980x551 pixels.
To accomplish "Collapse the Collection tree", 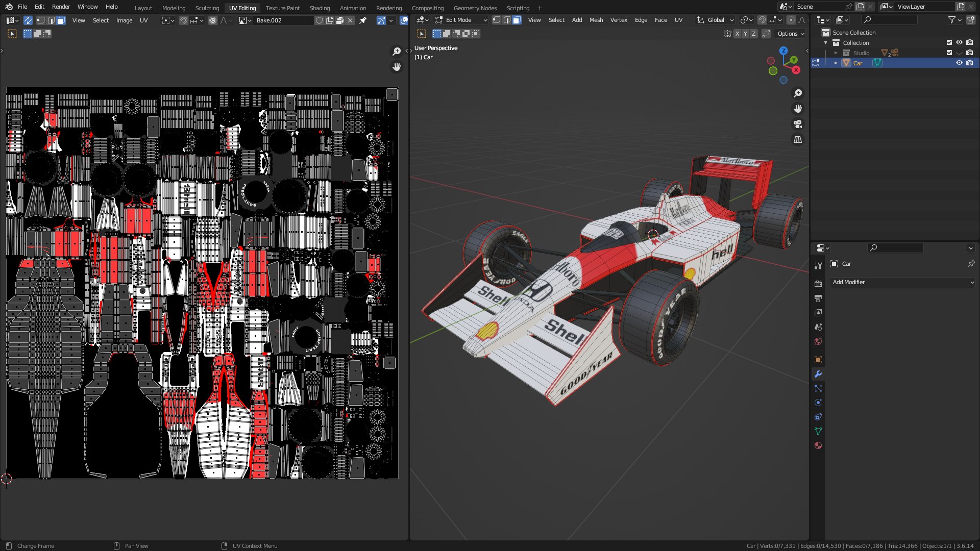I will coord(825,42).
